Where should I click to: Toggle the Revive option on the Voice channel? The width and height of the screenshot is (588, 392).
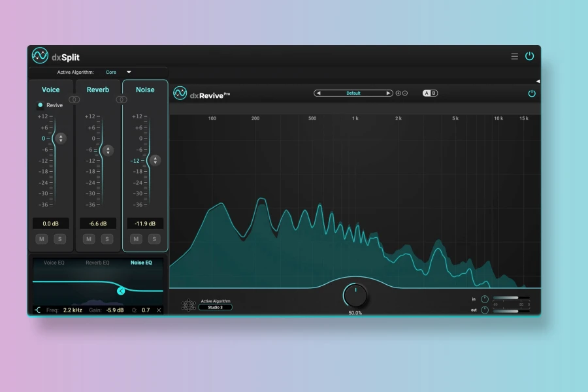tap(41, 105)
